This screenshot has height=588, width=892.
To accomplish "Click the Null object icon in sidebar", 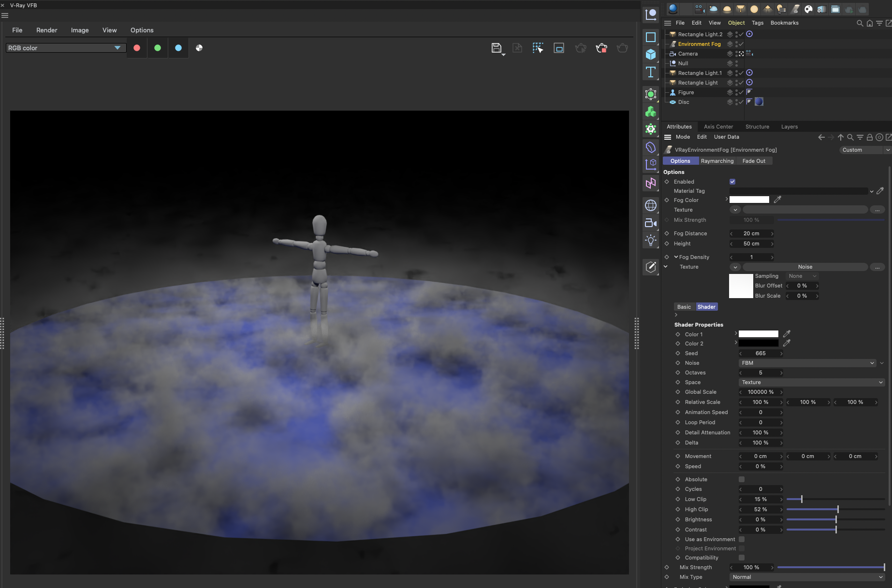I will pos(651,14).
